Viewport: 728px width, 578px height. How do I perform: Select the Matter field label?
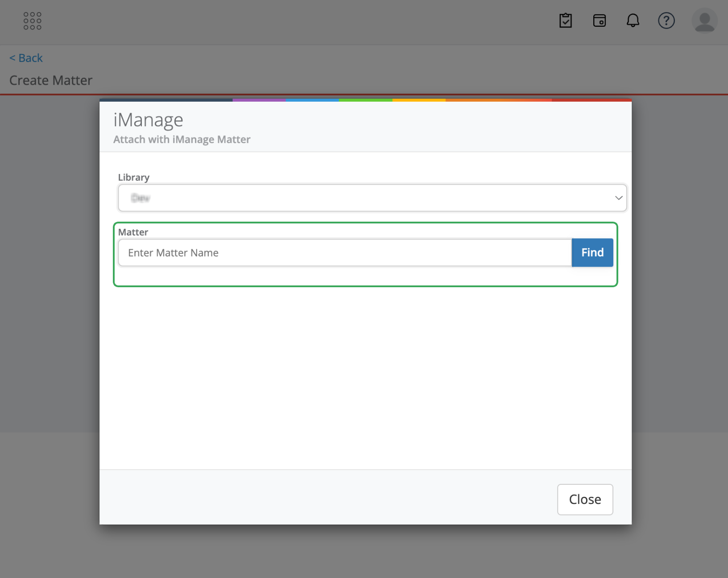coord(133,232)
